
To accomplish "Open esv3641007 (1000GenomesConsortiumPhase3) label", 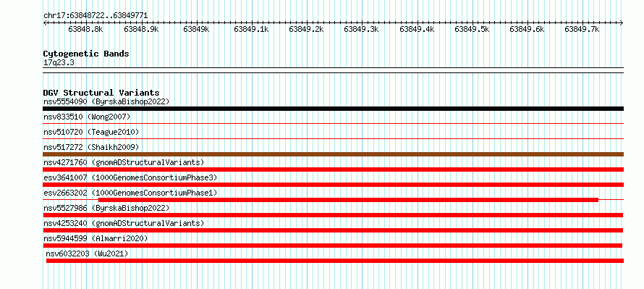I will (x=130, y=177).
